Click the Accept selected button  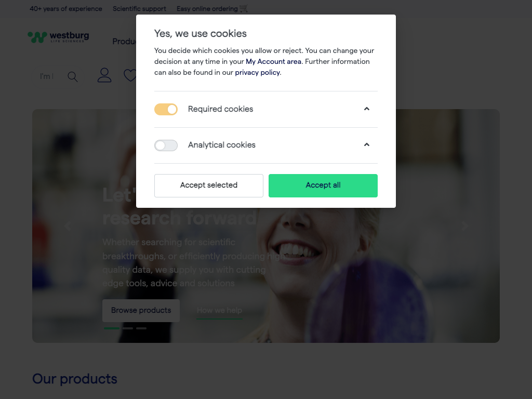click(209, 185)
